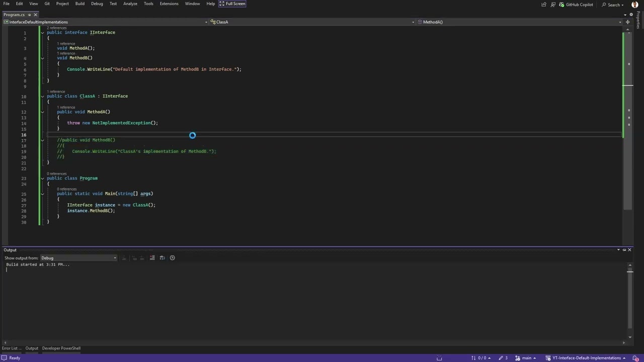644x362 pixels.
Task: Open Output window position dropdown arrow
Action: pos(618,250)
